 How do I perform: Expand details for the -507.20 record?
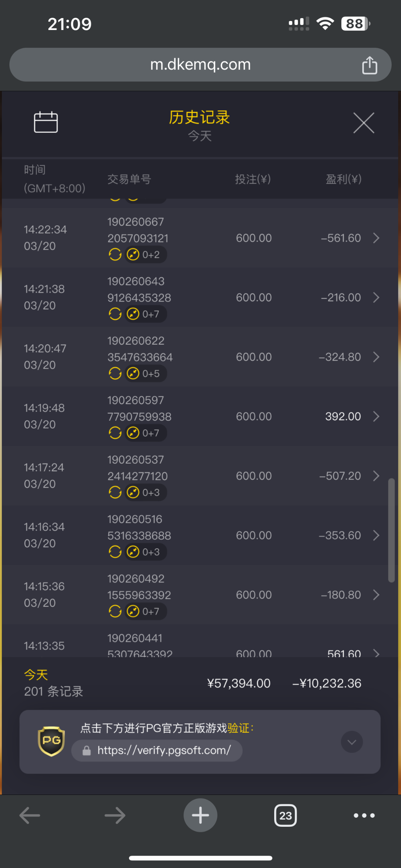pyautogui.click(x=376, y=476)
